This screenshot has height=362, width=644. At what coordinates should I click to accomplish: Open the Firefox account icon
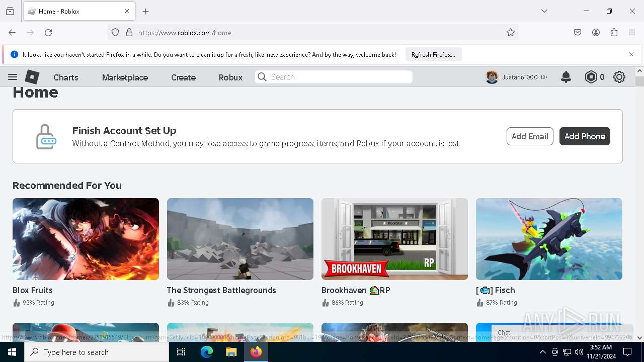[596, 33]
